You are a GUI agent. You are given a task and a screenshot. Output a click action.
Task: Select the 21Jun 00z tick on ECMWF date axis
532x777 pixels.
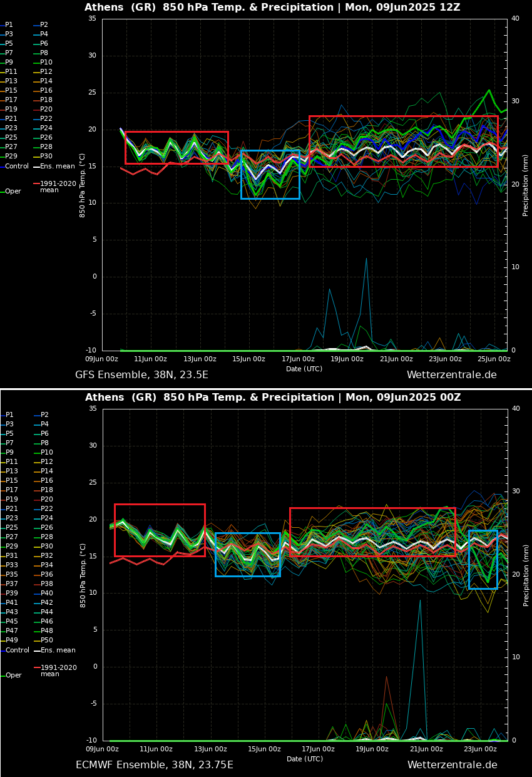coord(426,749)
